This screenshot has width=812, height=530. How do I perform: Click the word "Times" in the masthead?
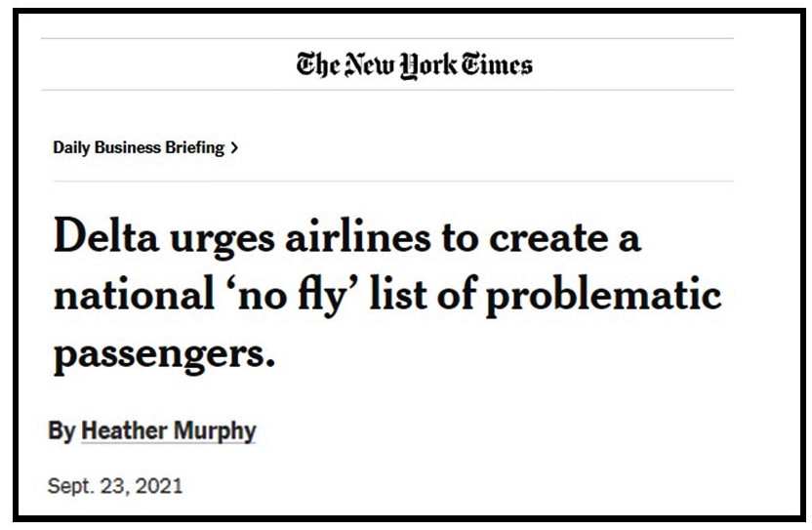coord(498,65)
